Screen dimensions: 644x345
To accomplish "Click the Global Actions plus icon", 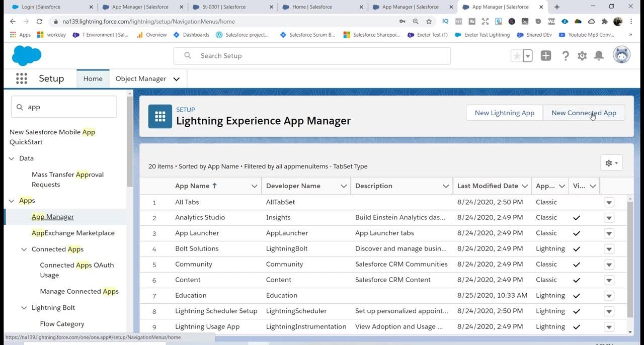I will [546, 56].
